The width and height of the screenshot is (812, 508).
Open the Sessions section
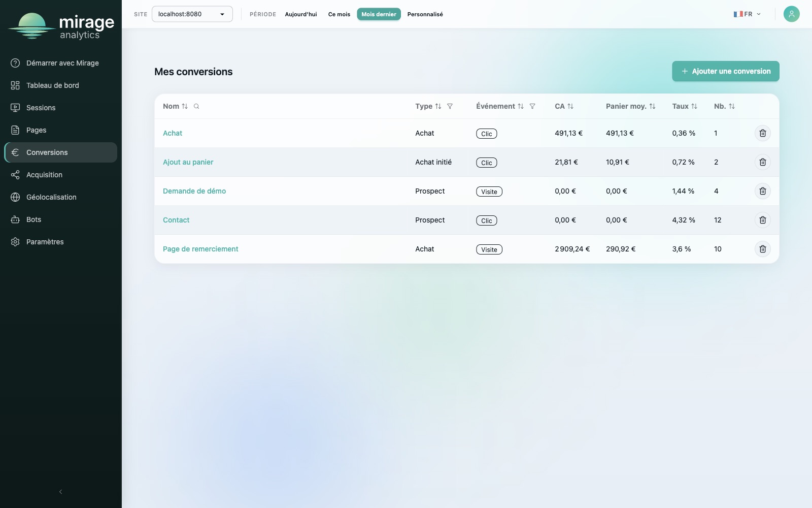tap(60, 108)
